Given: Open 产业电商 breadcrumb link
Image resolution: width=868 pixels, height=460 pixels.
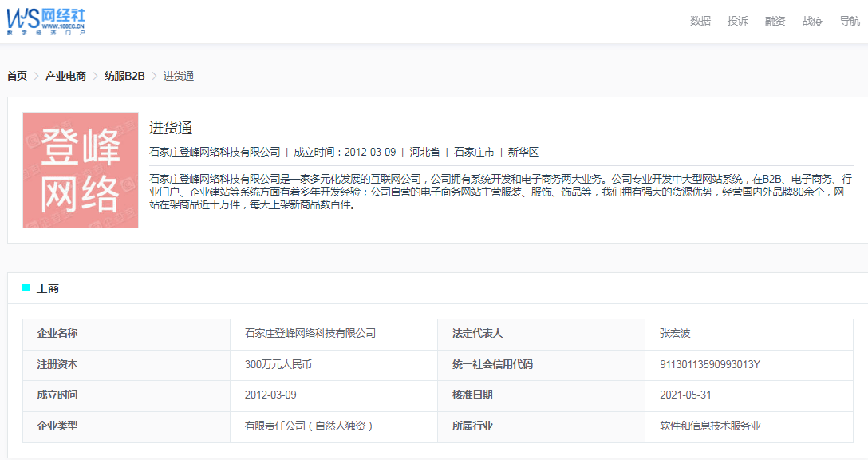Looking at the screenshot, I should click(x=65, y=76).
